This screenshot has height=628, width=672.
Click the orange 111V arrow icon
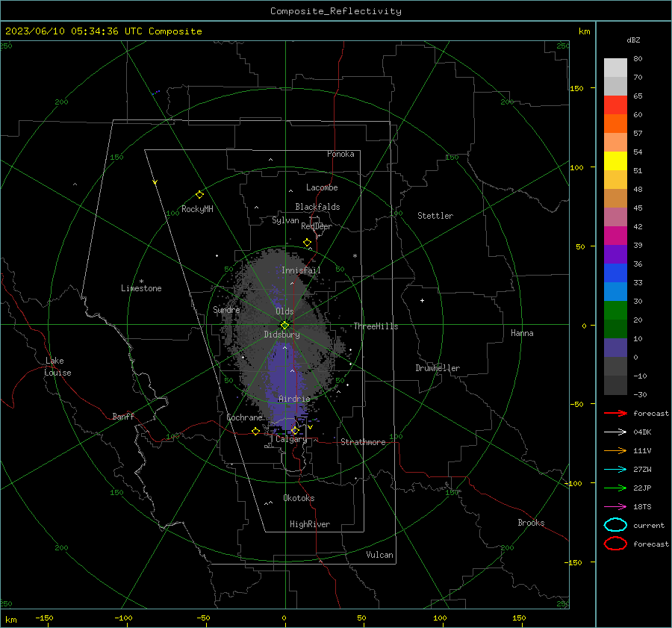615,450
